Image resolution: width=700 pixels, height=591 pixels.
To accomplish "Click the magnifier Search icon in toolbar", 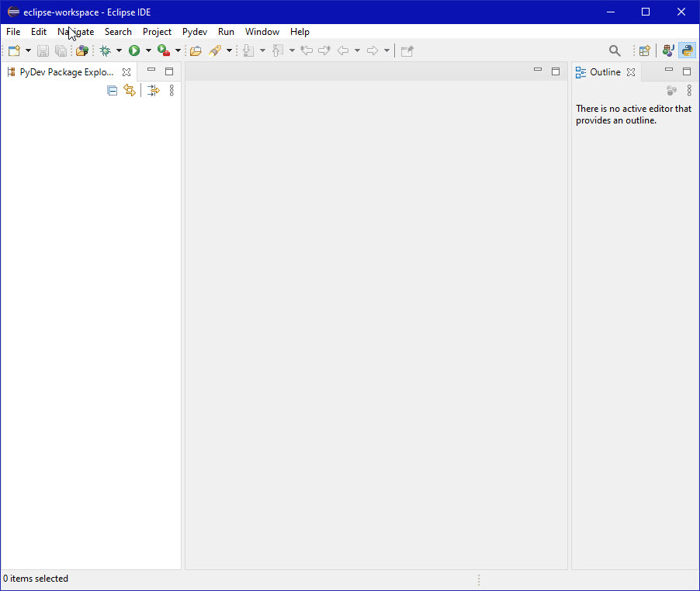I will (615, 50).
